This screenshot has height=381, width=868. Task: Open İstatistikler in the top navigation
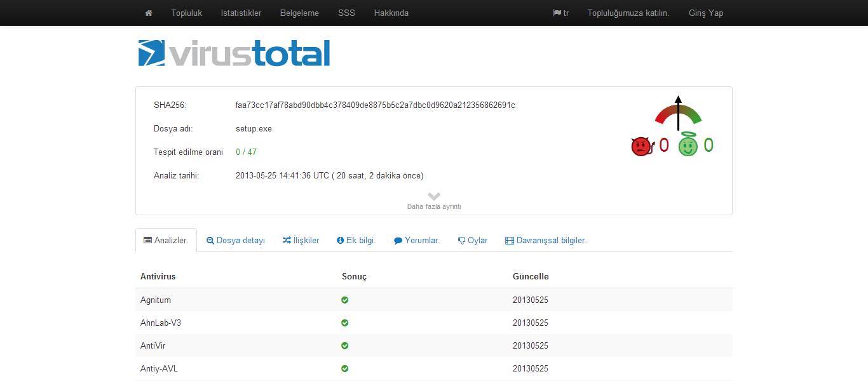[x=241, y=13]
